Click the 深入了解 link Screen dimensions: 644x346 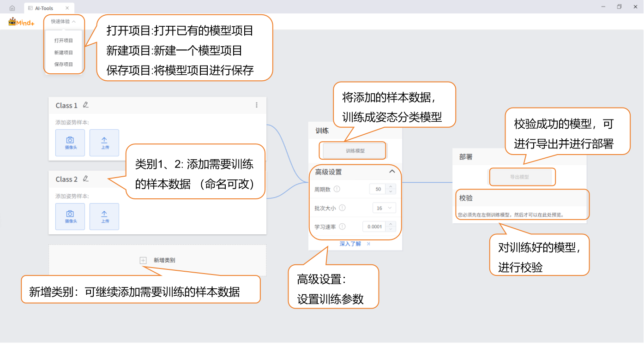click(351, 244)
